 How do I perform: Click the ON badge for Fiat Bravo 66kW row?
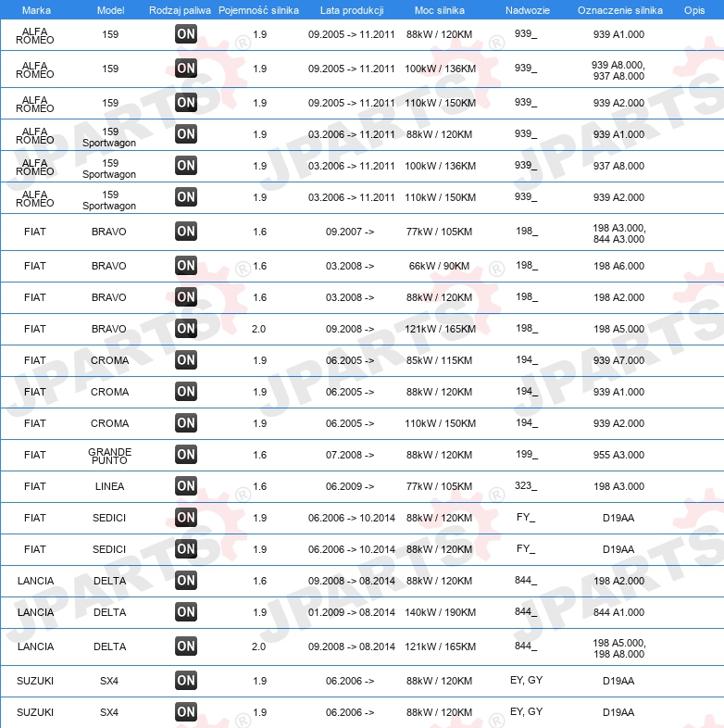click(x=186, y=266)
